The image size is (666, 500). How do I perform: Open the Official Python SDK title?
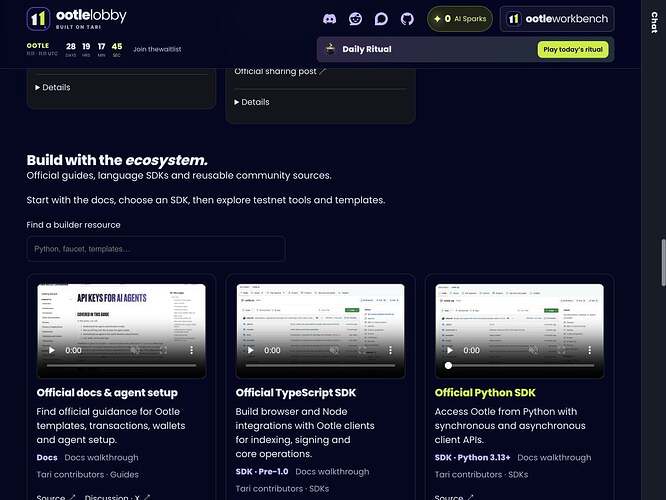pyautogui.click(x=485, y=393)
